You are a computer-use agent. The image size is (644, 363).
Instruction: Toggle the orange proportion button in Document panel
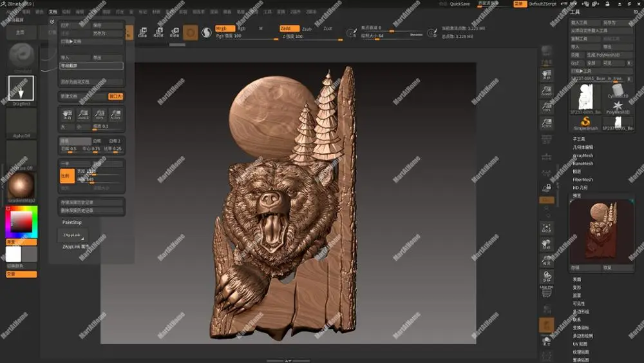click(68, 176)
